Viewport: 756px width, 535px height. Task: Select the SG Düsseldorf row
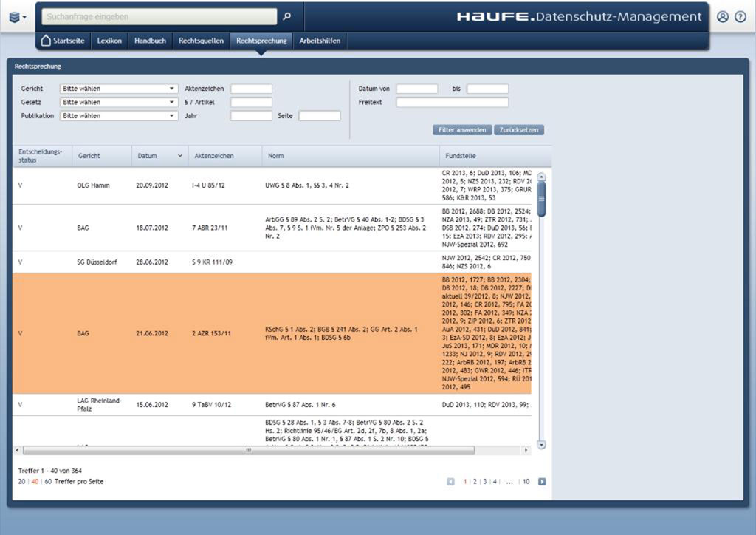[272, 262]
